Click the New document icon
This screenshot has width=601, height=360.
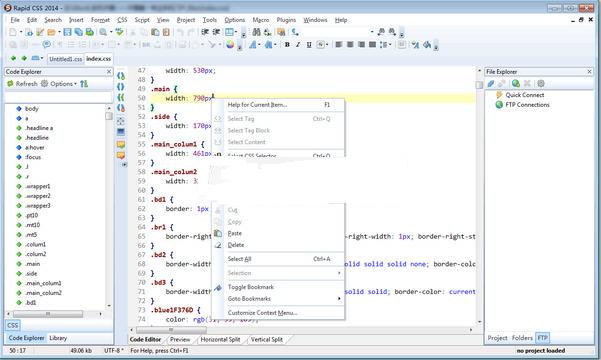[x=13, y=33]
